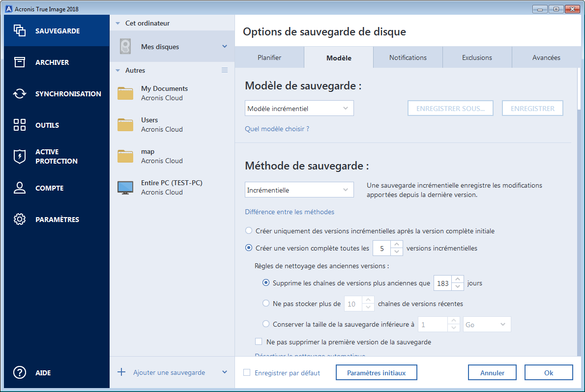
Task: Check Enregistrer par défaut
Action: point(247,372)
